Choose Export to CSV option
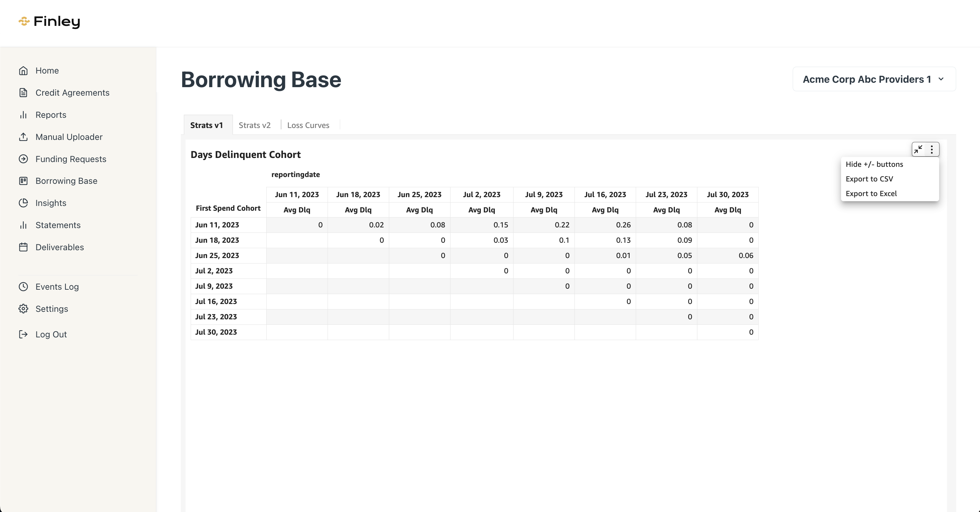980x512 pixels. [x=869, y=179]
